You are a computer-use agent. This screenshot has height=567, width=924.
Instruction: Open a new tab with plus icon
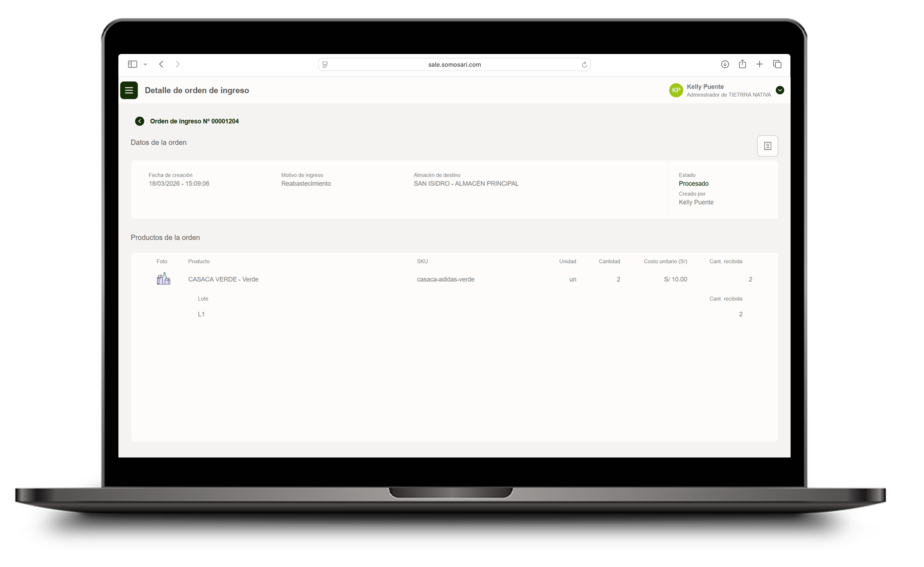click(760, 64)
